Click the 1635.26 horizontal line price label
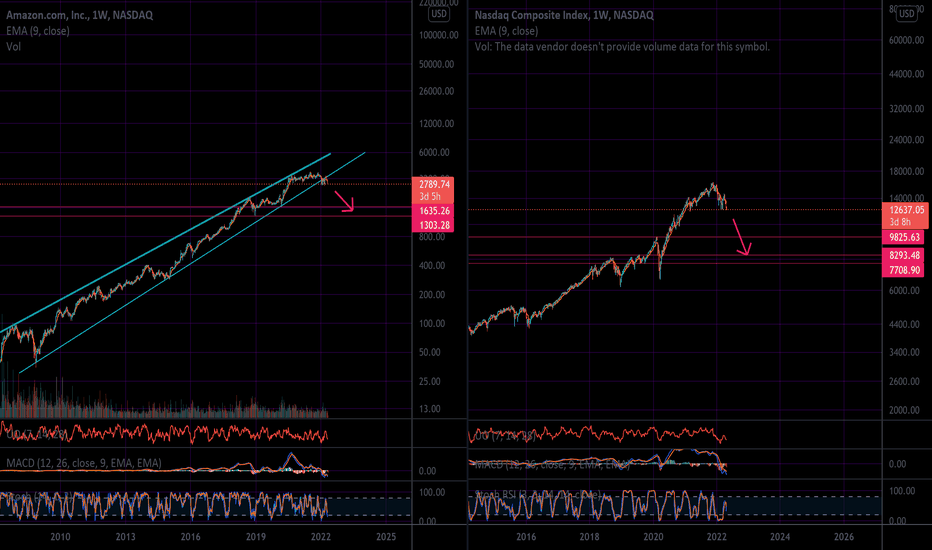This screenshot has height=550, width=932. pyautogui.click(x=434, y=210)
